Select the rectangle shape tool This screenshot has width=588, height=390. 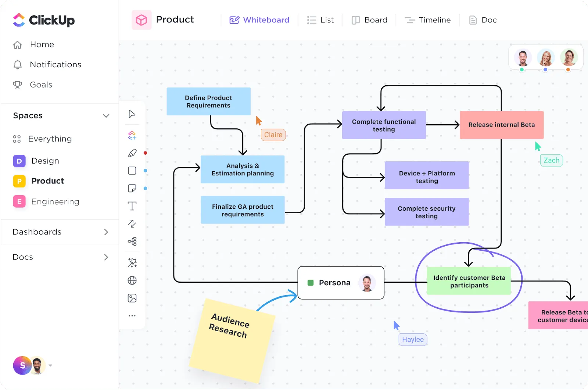[x=132, y=171]
